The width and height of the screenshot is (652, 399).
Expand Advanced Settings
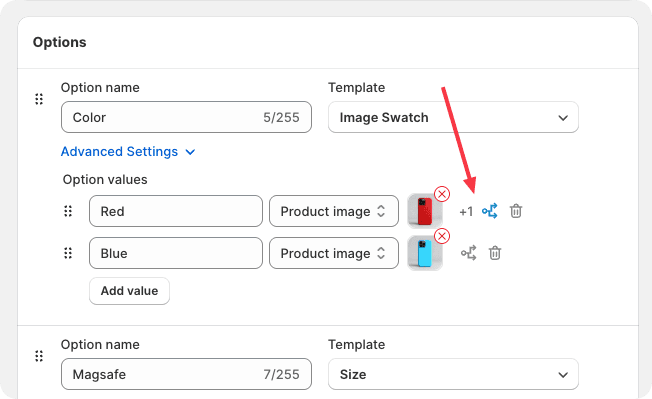click(x=128, y=152)
